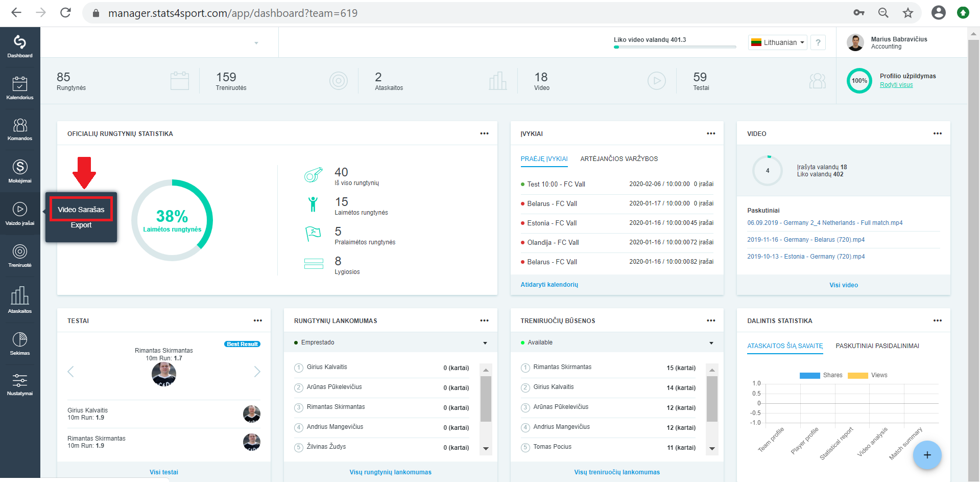Bookmark this page with star icon
This screenshot has height=482, width=980.
[907, 13]
